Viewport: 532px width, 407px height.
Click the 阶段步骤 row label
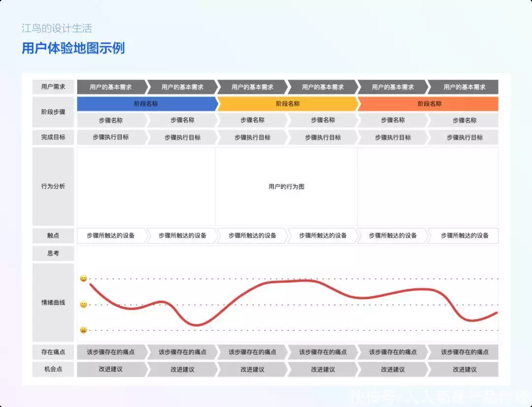click(x=53, y=112)
